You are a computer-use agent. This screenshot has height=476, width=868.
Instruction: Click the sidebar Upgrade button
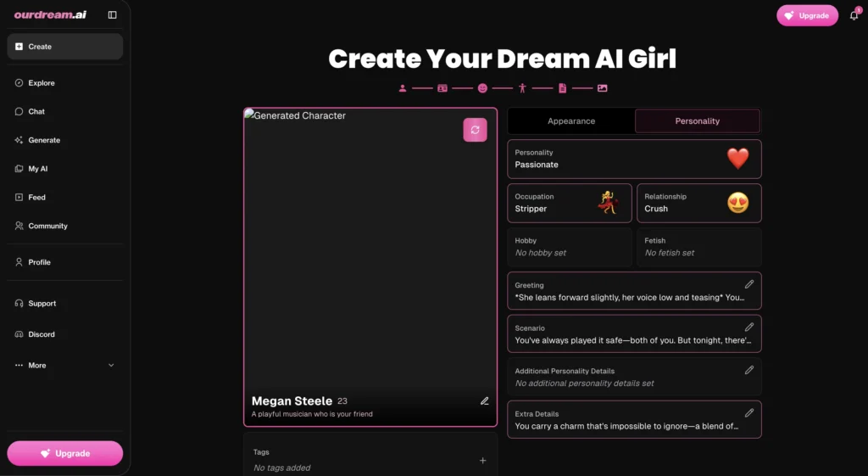pyautogui.click(x=64, y=453)
